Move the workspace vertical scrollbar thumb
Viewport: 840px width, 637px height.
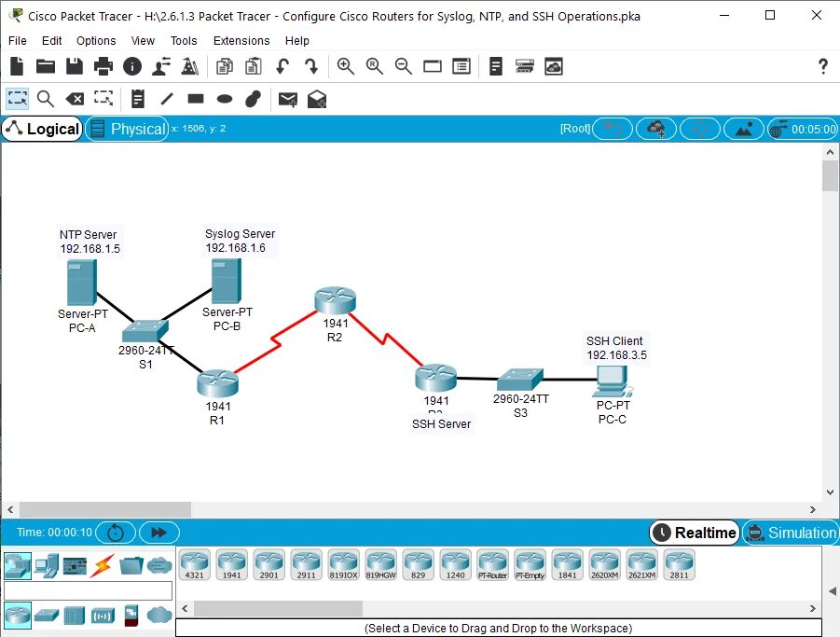tap(830, 175)
